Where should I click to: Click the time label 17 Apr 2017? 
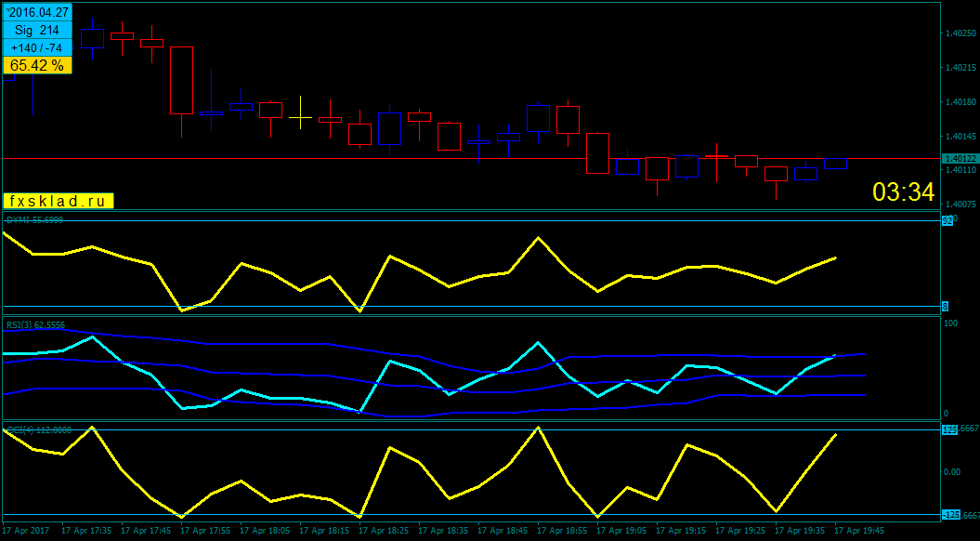point(27,531)
